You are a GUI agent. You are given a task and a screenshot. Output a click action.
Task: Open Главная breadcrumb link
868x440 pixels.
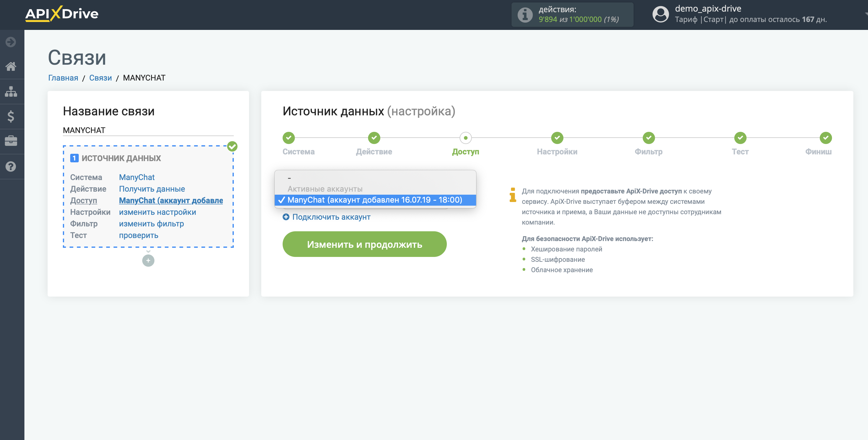63,78
